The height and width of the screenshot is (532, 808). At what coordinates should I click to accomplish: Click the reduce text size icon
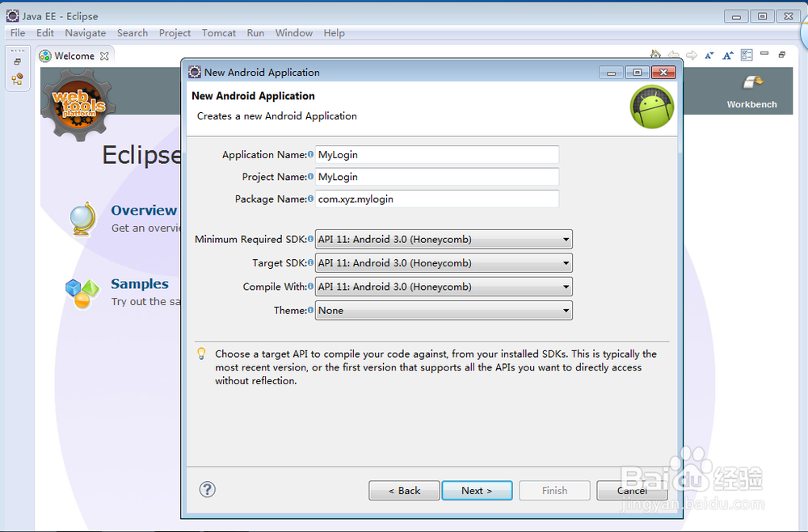709,54
